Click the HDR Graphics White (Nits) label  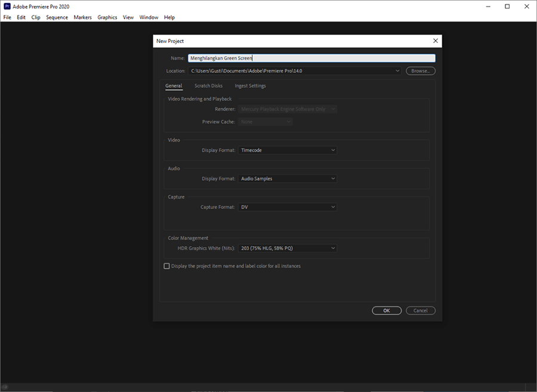(206, 248)
